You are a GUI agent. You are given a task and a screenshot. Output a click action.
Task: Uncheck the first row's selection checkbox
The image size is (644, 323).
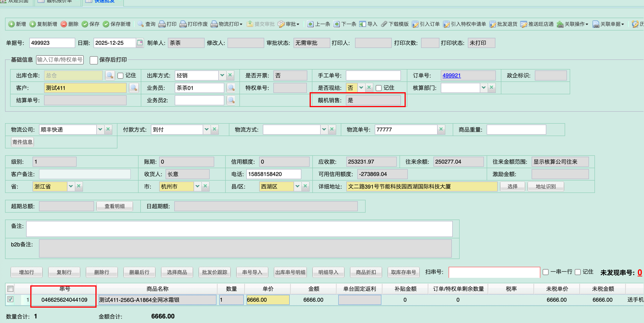point(10,299)
